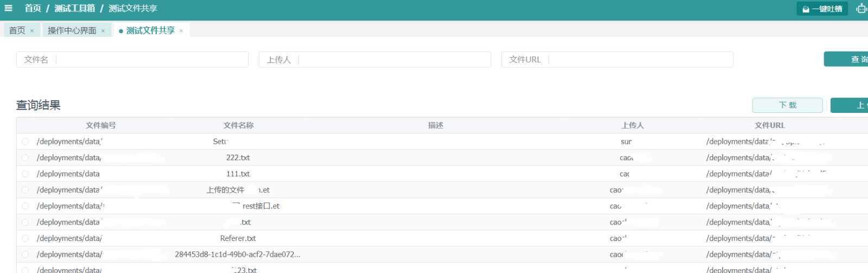This screenshot has width=868, height=273.
Task: Switch to the 测试文件共享 tab
Action: [x=150, y=30]
